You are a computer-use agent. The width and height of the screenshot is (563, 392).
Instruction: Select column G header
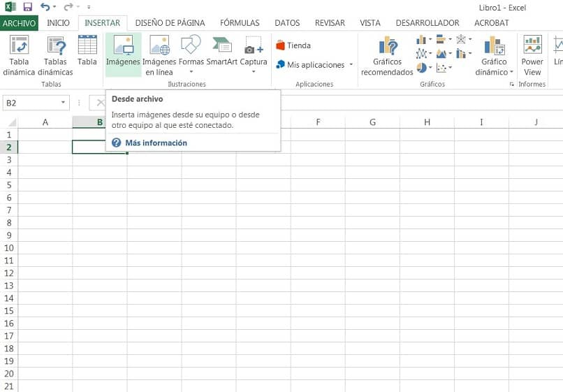tap(372, 122)
